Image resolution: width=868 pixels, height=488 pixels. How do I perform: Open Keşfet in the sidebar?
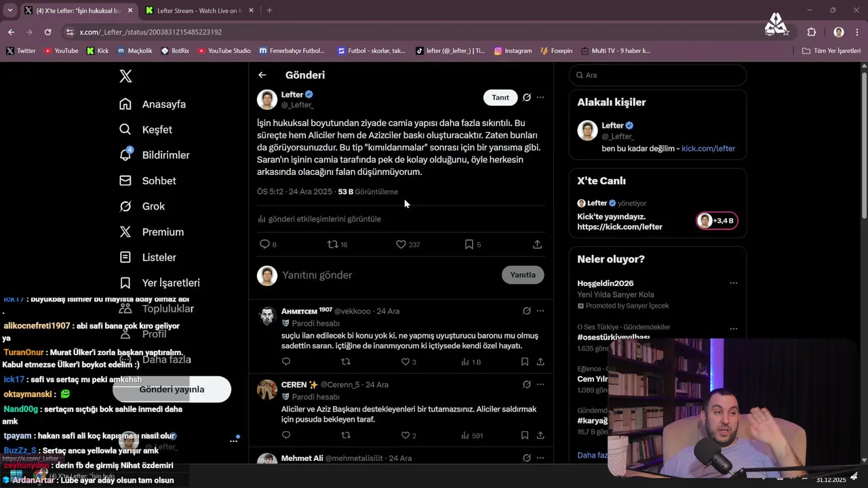(x=145, y=129)
